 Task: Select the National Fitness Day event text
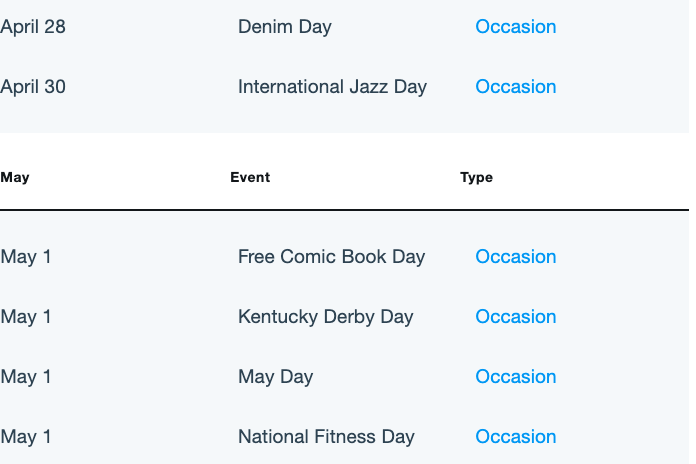point(326,437)
